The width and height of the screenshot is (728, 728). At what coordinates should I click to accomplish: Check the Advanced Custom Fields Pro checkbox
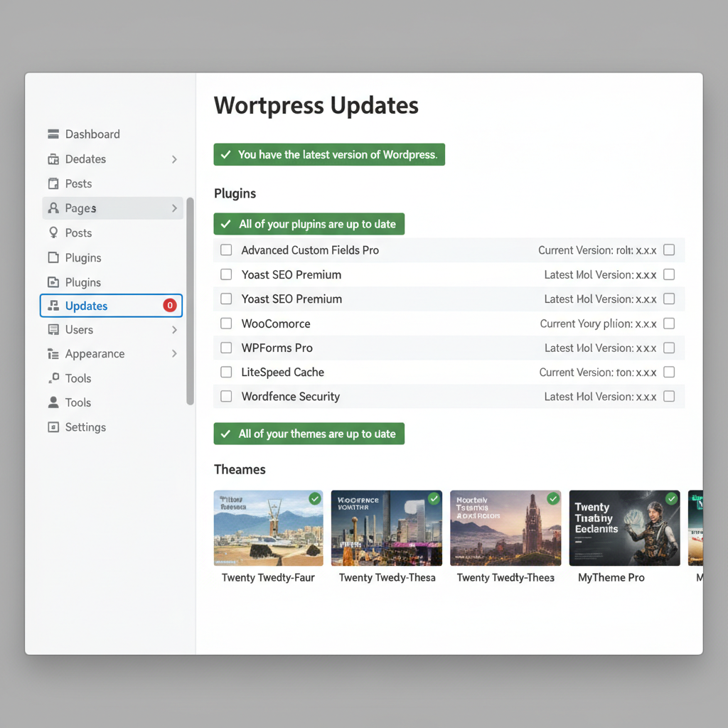coord(226,250)
